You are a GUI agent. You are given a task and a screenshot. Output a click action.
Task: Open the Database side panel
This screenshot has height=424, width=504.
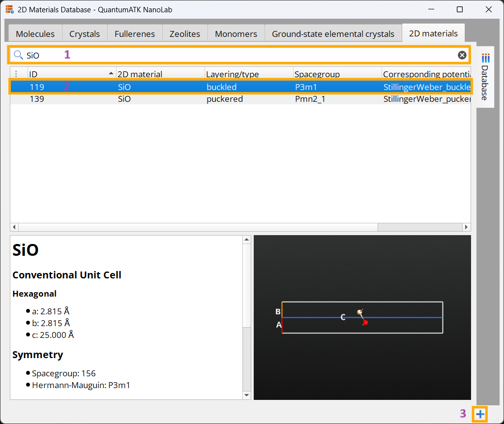click(x=485, y=77)
